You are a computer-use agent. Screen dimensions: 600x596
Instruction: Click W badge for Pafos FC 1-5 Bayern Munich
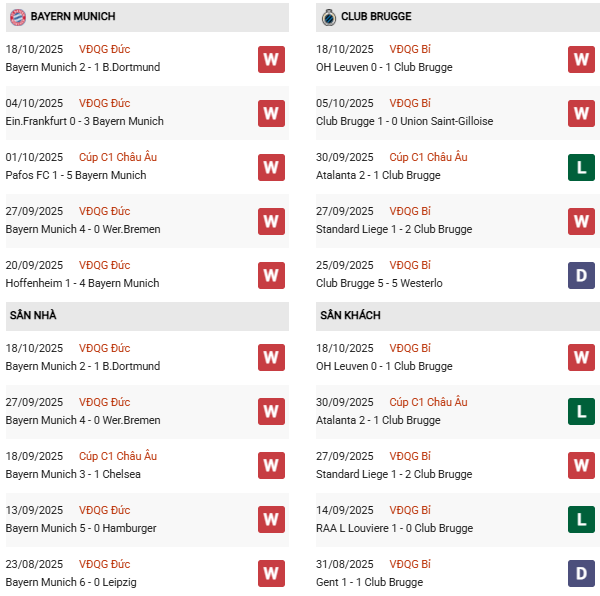click(271, 167)
